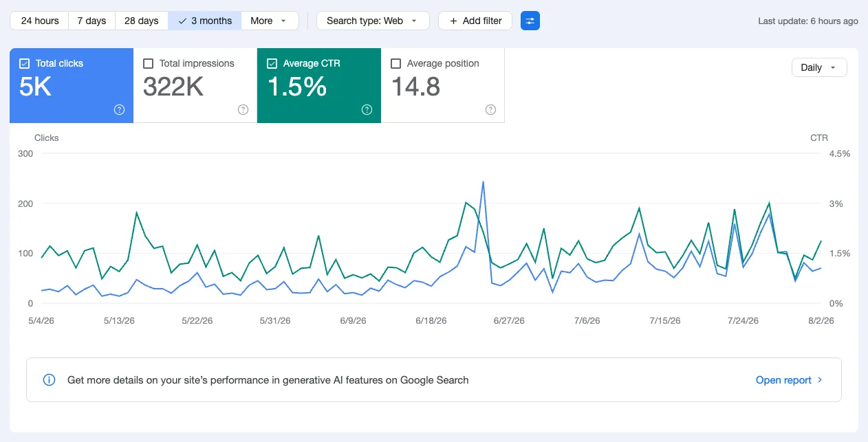Click the info icon beside generative AI message
This screenshot has height=442, width=868.
49,379
